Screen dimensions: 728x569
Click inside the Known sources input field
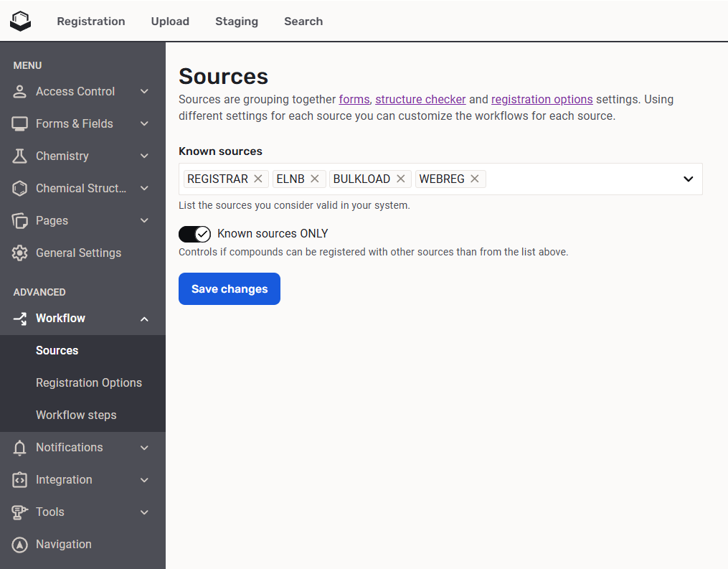[581, 179]
